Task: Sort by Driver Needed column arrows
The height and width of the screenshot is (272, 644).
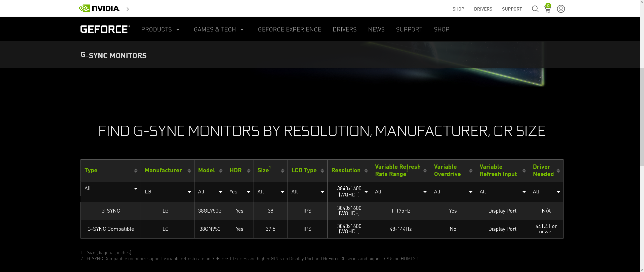Action: 558,171
